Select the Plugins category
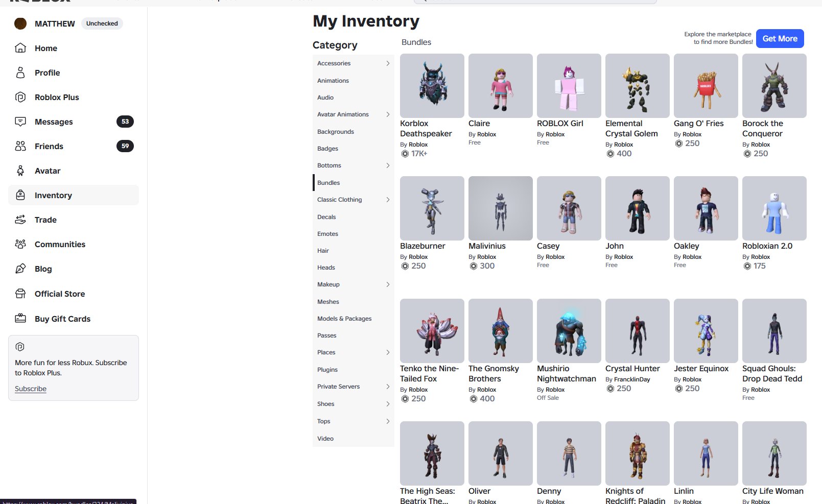 tap(353, 370)
